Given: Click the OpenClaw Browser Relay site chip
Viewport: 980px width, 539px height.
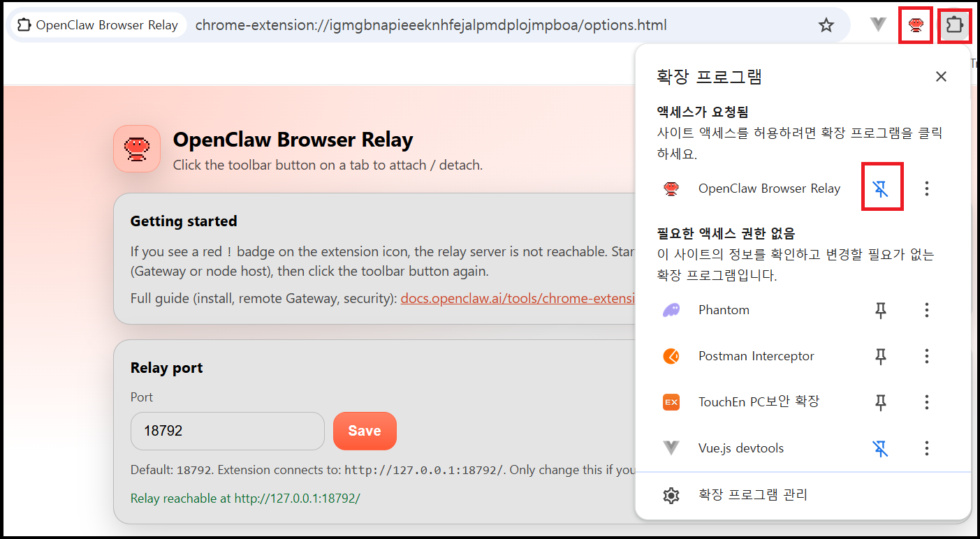Looking at the screenshot, I should click(98, 26).
